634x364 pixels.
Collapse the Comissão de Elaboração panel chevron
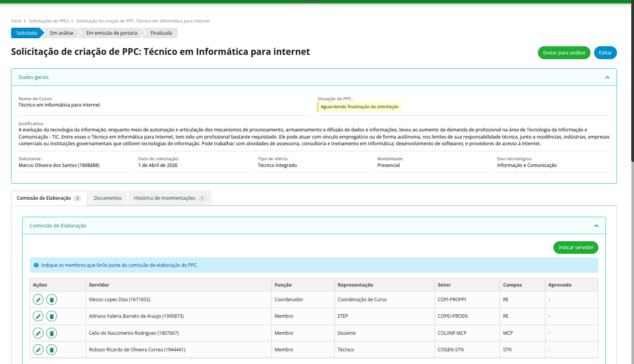[596, 226]
